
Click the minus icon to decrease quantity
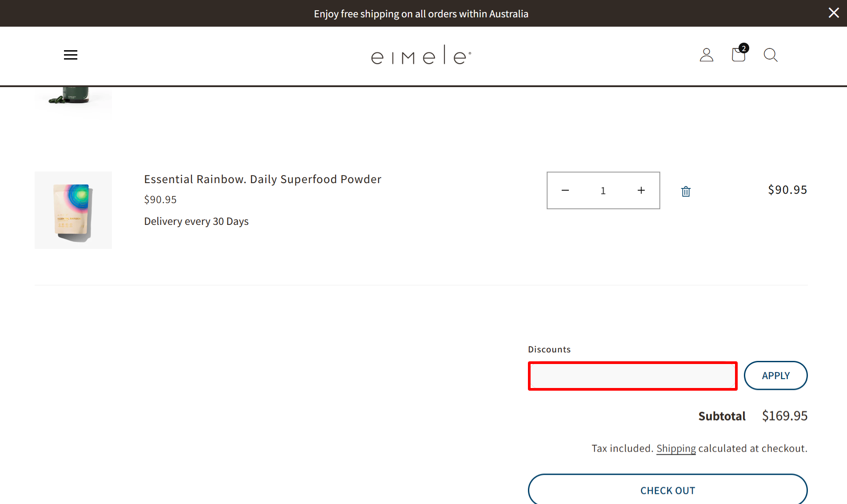click(565, 190)
